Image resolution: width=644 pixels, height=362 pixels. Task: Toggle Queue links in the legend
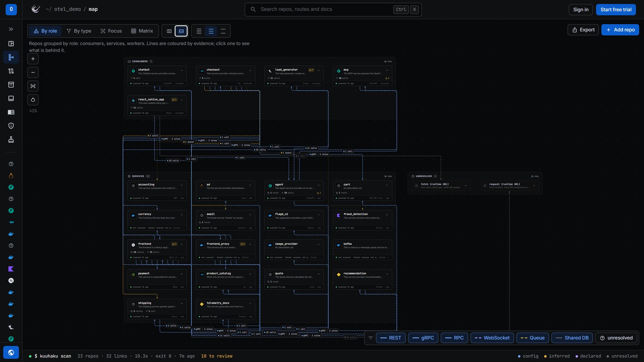click(x=533, y=338)
